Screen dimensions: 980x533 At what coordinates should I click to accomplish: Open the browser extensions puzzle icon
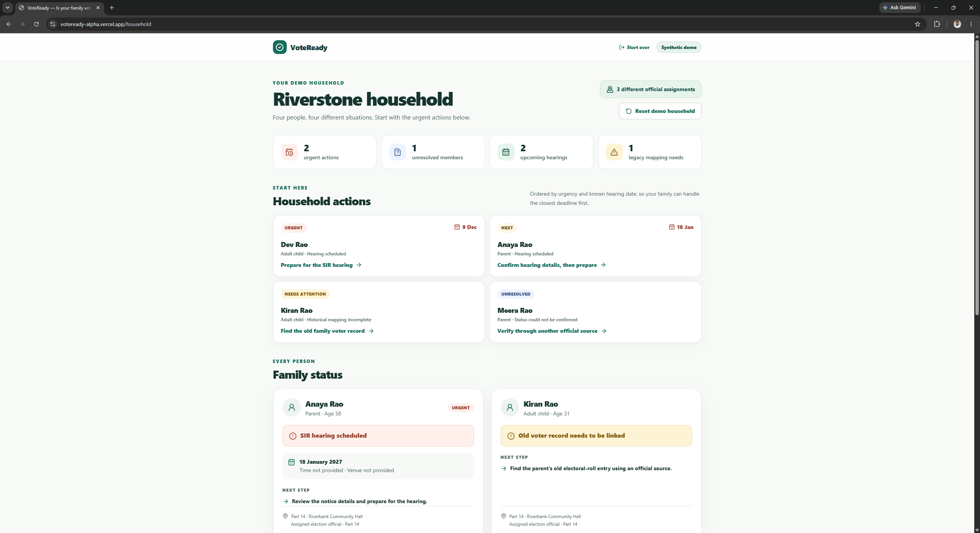[x=937, y=24]
